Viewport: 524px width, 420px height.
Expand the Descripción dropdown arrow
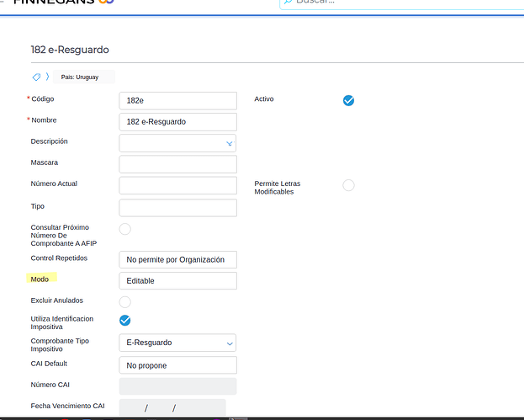229,144
